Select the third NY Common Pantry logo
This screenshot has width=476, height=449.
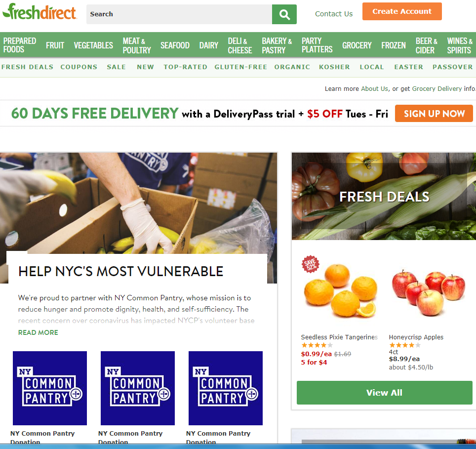pos(226,388)
